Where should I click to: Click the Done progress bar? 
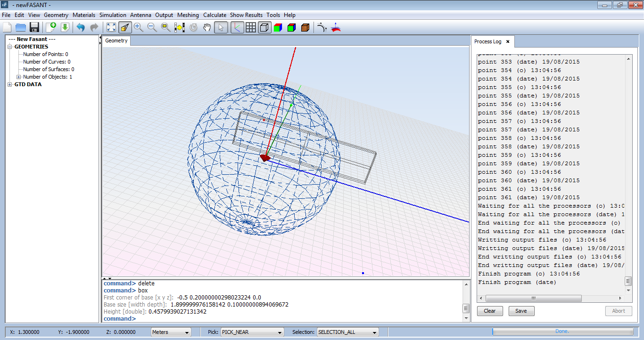pos(561,332)
